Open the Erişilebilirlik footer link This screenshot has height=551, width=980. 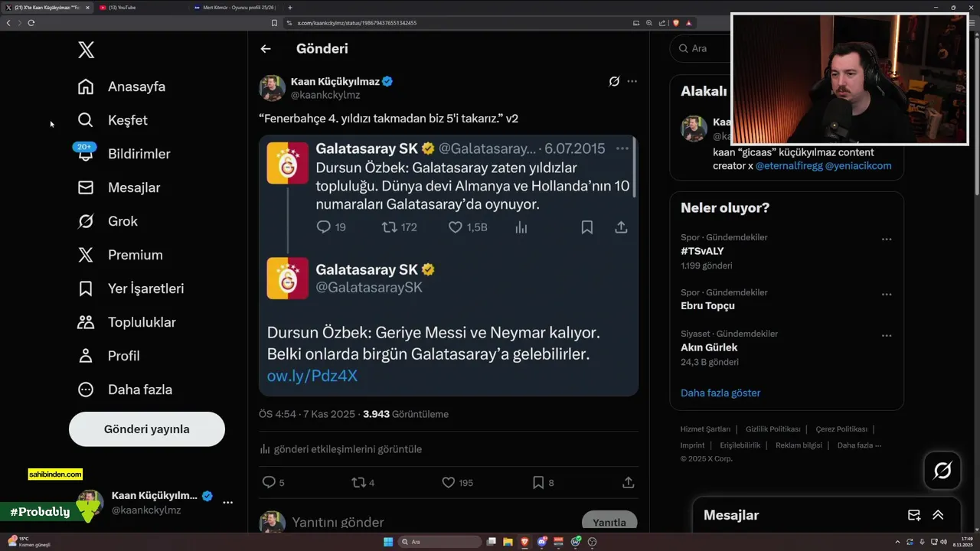tap(740, 445)
